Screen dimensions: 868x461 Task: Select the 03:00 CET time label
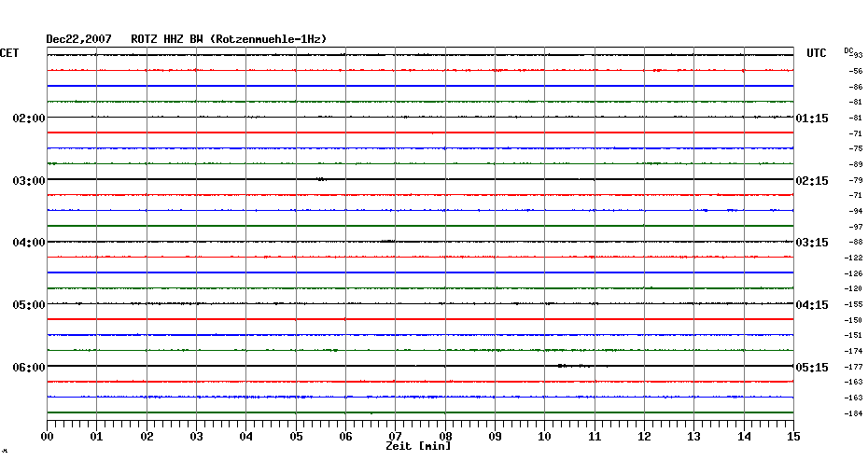pos(29,181)
